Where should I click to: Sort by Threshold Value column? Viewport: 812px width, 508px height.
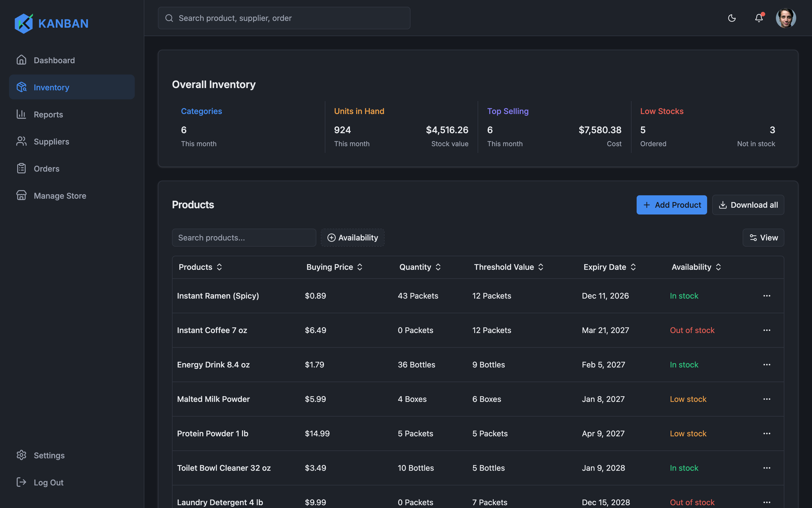coord(509,267)
